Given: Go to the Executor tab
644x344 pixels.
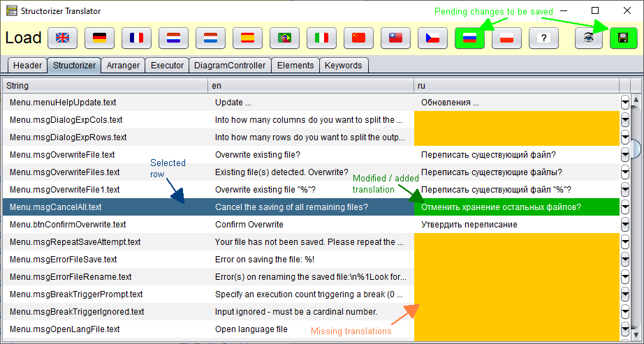Looking at the screenshot, I should pos(167,66).
